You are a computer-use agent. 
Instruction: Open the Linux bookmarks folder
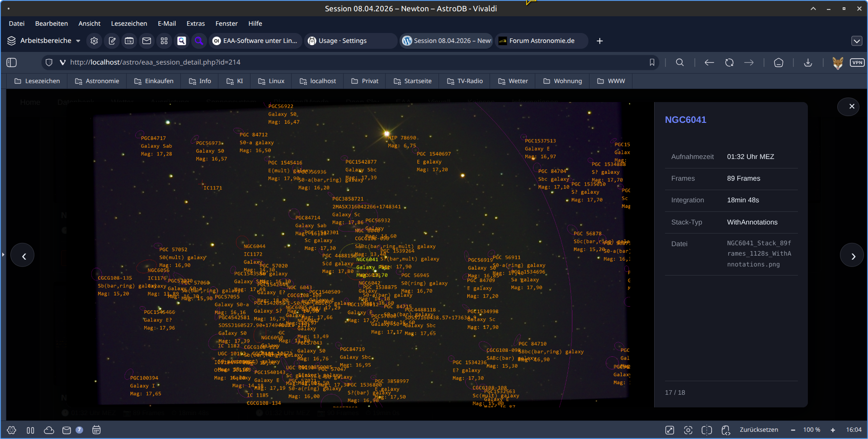pos(271,81)
